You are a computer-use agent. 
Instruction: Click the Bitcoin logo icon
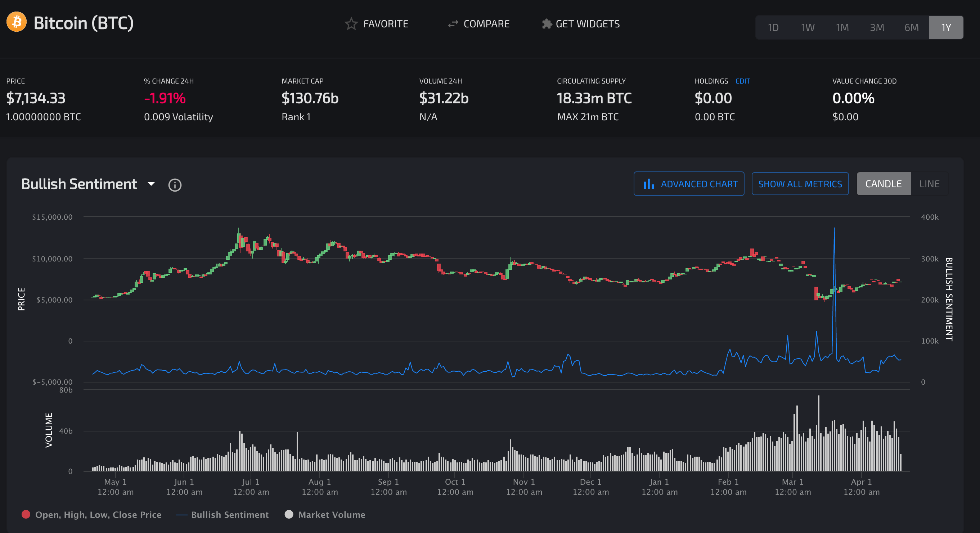pos(17,22)
